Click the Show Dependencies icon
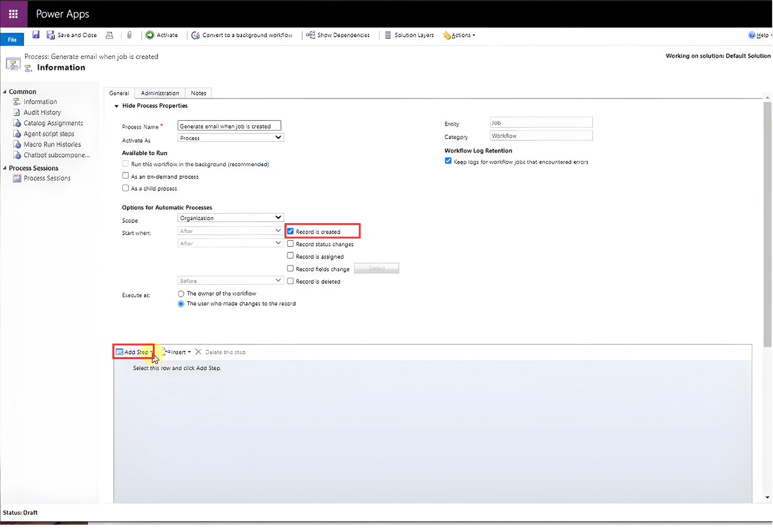773x532 pixels. point(311,35)
